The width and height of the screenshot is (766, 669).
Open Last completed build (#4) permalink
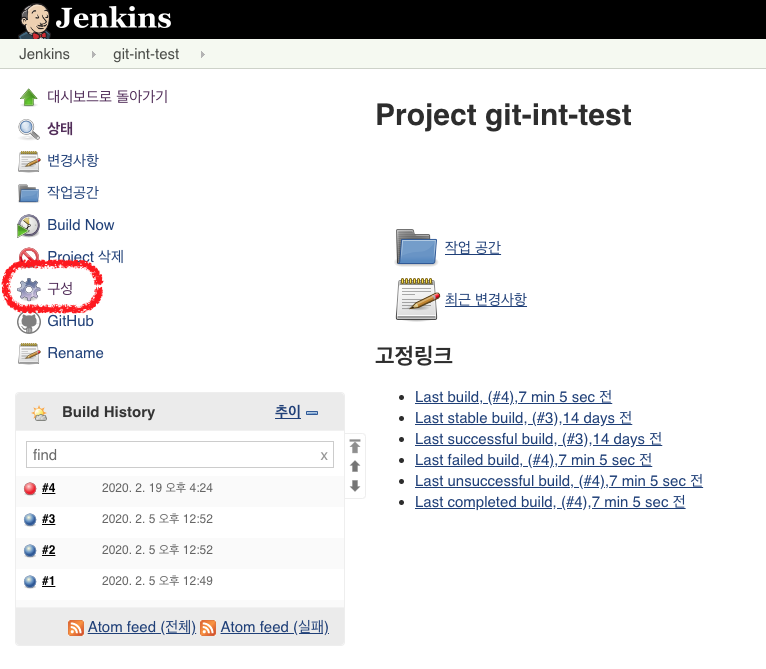[x=550, y=502]
